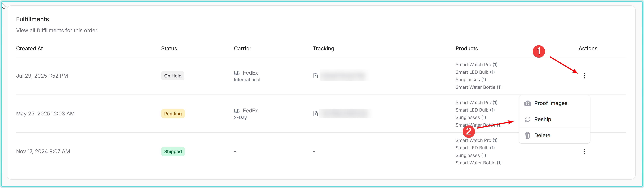Select Proof Images menu option
The height and width of the screenshot is (188, 644).
[x=551, y=103]
